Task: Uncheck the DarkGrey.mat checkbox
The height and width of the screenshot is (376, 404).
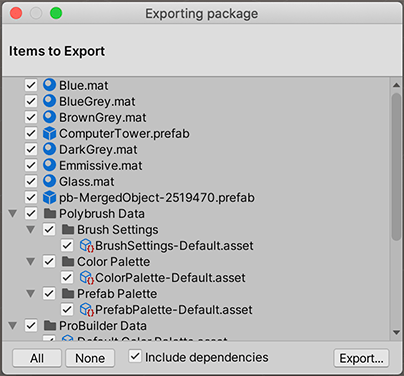Action: click(x=31, y=149)
